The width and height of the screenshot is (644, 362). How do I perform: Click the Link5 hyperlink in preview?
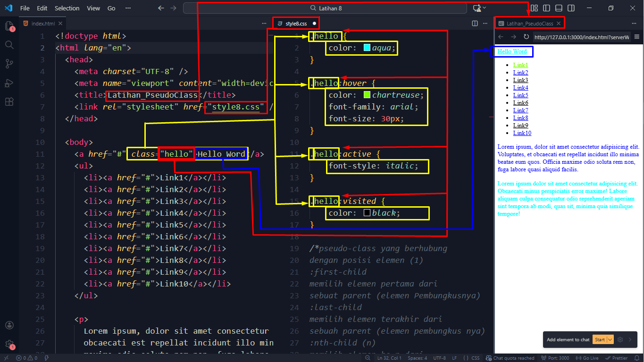520,95
